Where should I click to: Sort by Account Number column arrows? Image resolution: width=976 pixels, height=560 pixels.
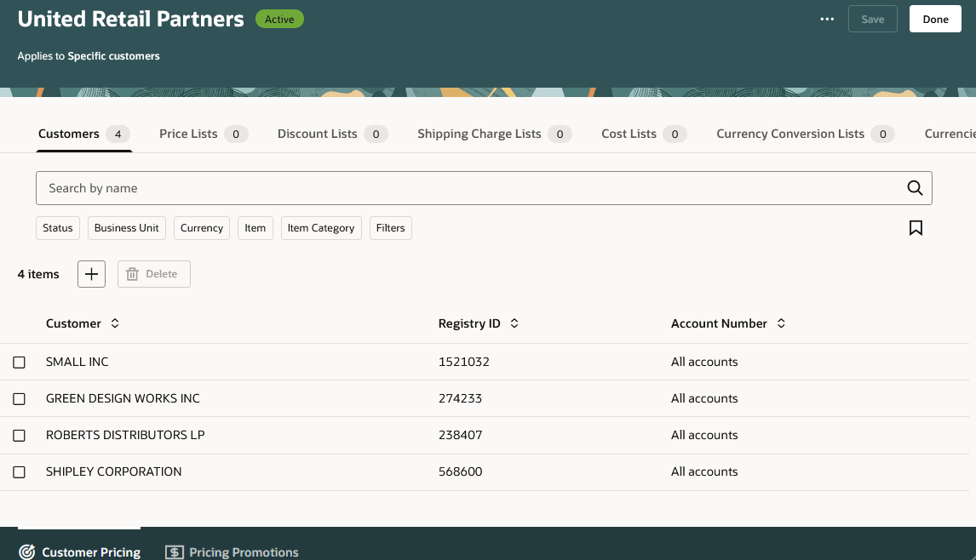tap(781, 323)
